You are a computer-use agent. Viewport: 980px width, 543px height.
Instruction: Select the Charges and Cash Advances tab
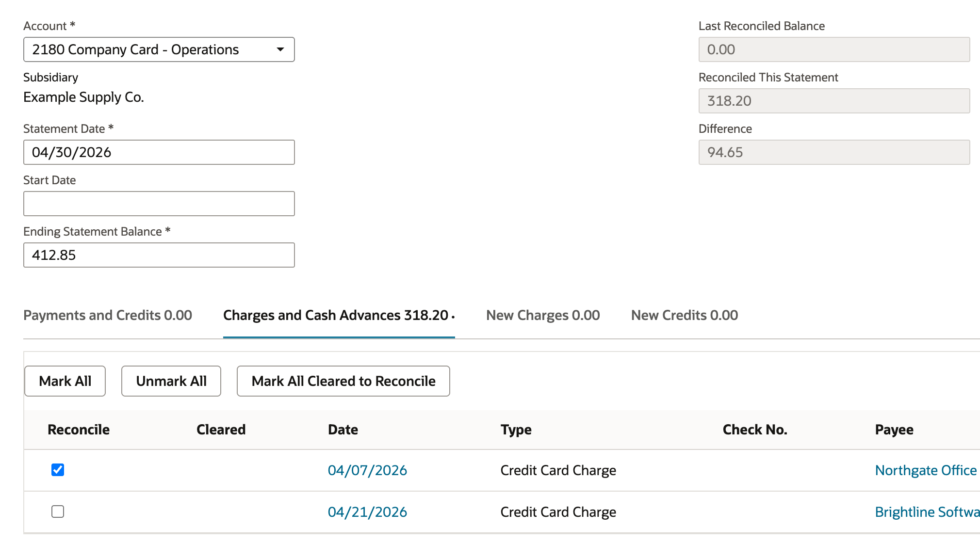coord(339,315)
